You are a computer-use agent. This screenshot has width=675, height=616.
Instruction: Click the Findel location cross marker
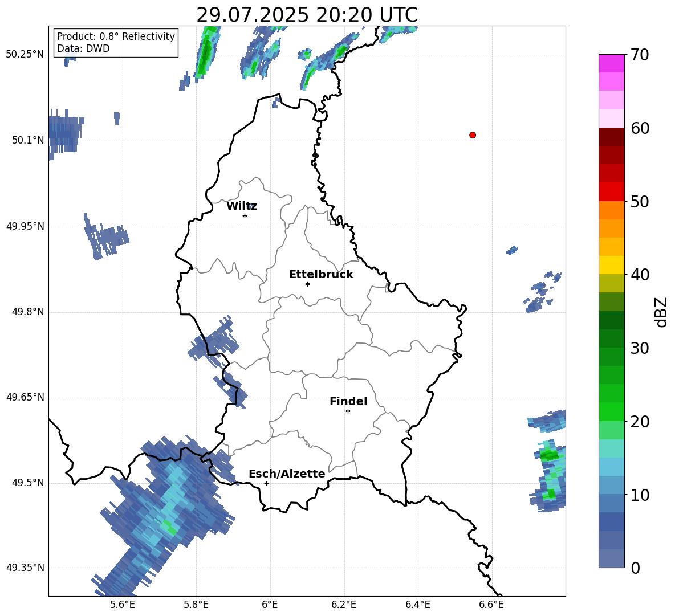tap(348, 411)
